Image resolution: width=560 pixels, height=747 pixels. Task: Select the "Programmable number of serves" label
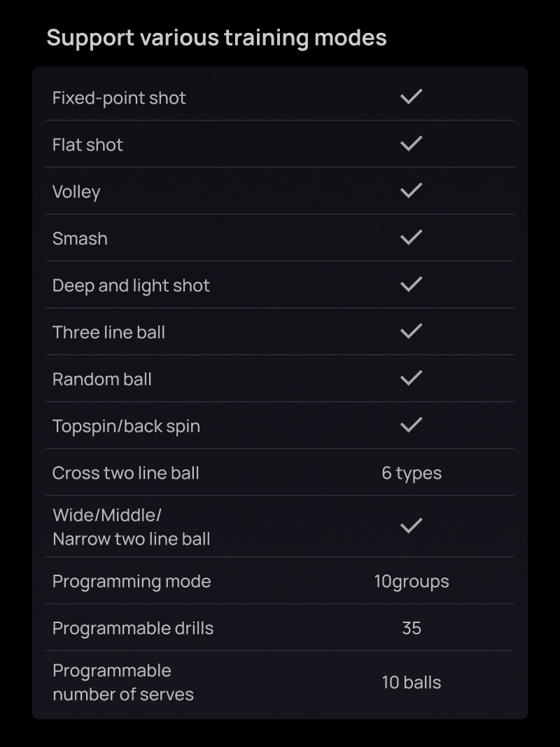pyautogui.click(x=123, y=683)
